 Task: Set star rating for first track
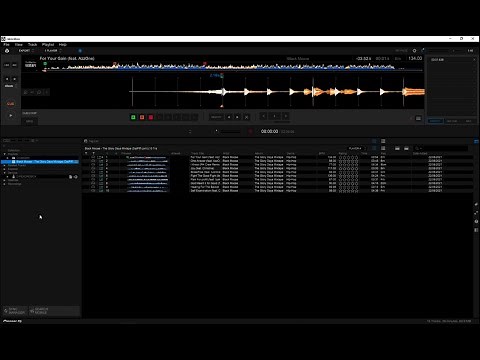tap(348, 157)
